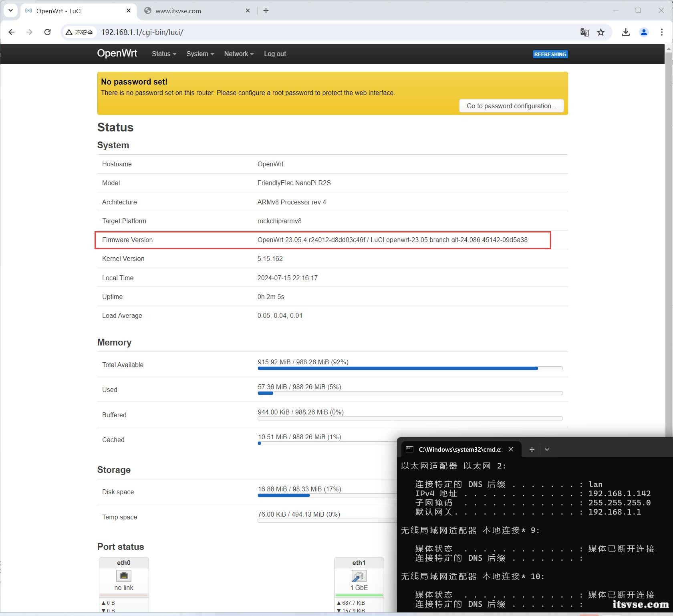This screenshot has height=616, width=673.
Task: Click hostname value OpenWrt
Action: [x=270, y=164]
